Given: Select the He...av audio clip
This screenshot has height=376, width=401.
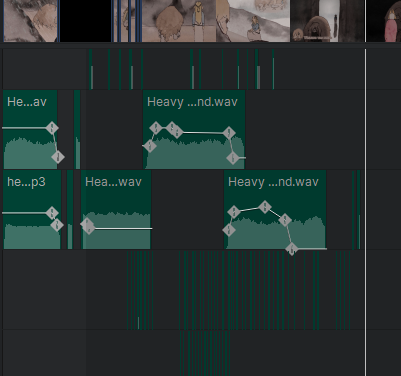Looking at the screenshot, I should point(30,129).
